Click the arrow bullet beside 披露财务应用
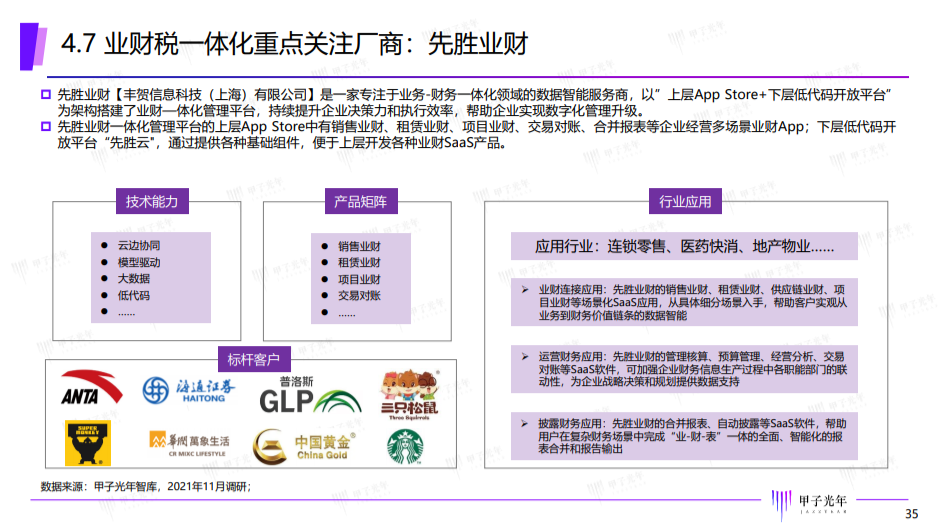The width and height of the screenshot is (940, 527). click(x=526, y=423)
